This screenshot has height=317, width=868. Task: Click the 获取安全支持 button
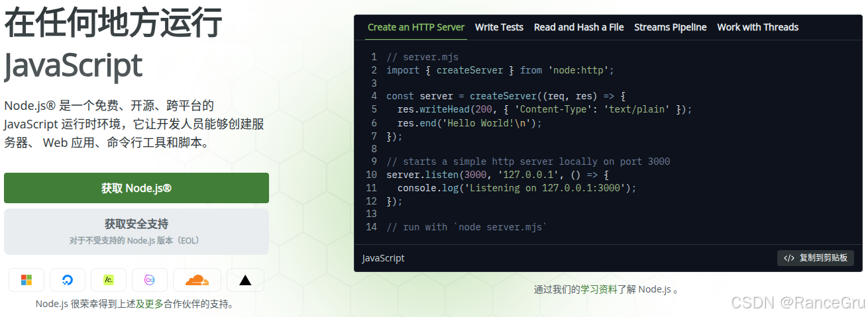click(136, 232)
